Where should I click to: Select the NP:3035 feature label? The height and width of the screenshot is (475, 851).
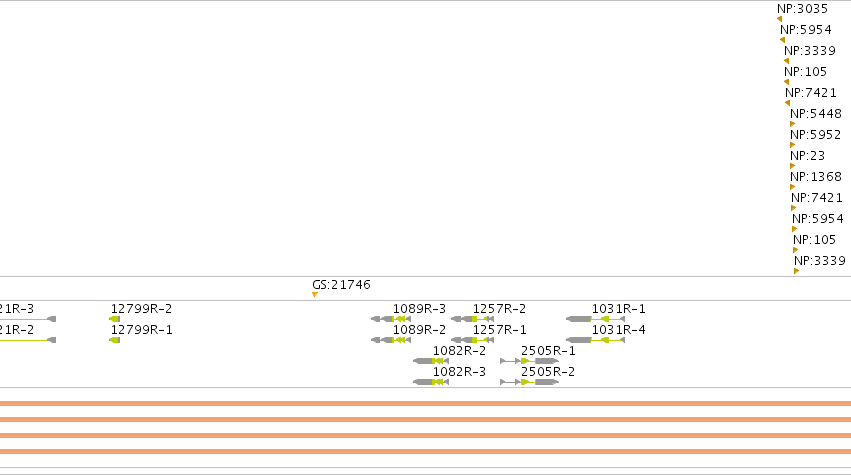coord(802,9)
